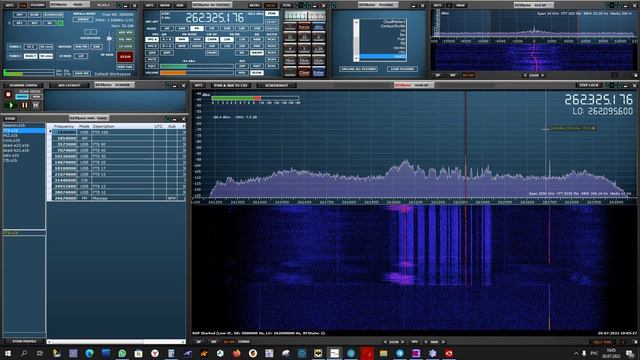
Task: Select AM mode in RX Control
Action: point(167,29)
